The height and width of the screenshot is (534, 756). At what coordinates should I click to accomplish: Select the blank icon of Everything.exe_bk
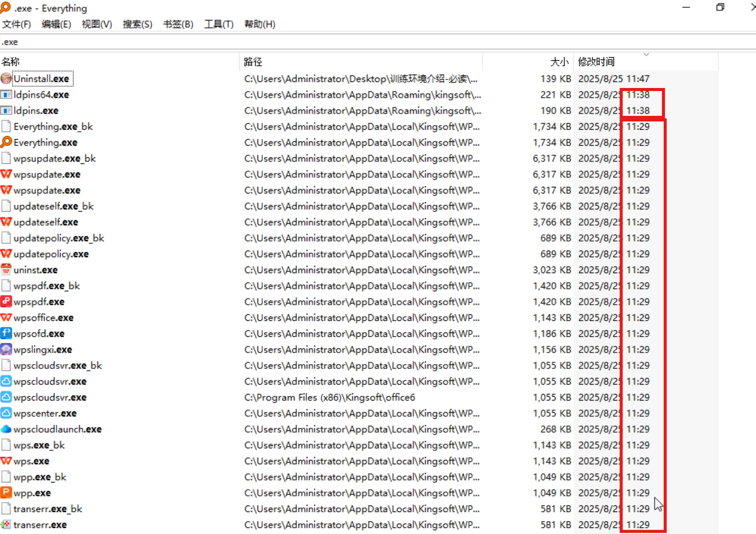[x=6, y=126]
